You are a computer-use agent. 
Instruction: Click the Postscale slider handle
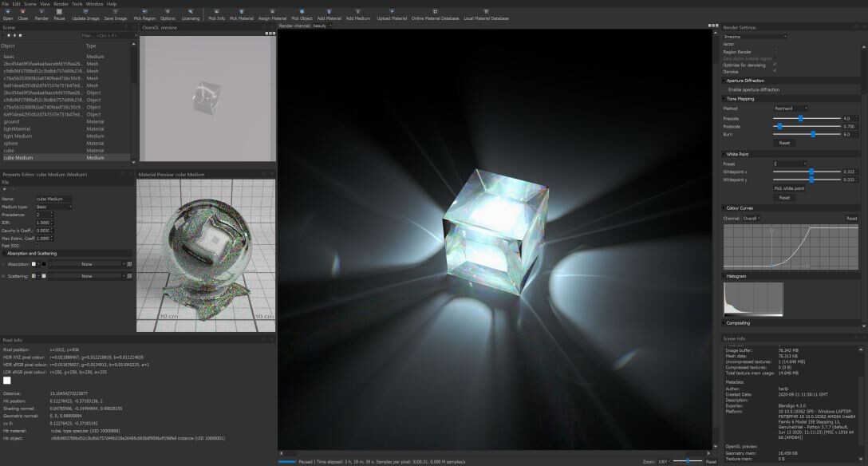pos(780,126)
